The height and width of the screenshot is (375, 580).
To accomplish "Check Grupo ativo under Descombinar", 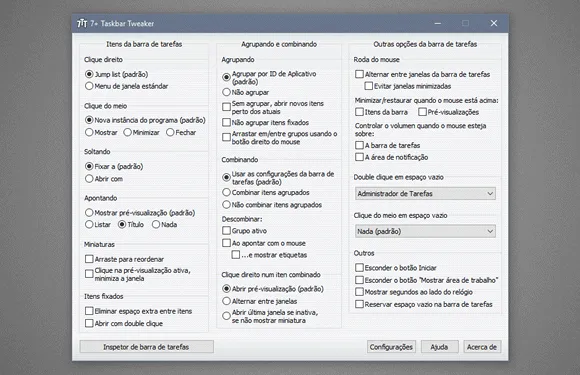I will (x=226, y=231).
